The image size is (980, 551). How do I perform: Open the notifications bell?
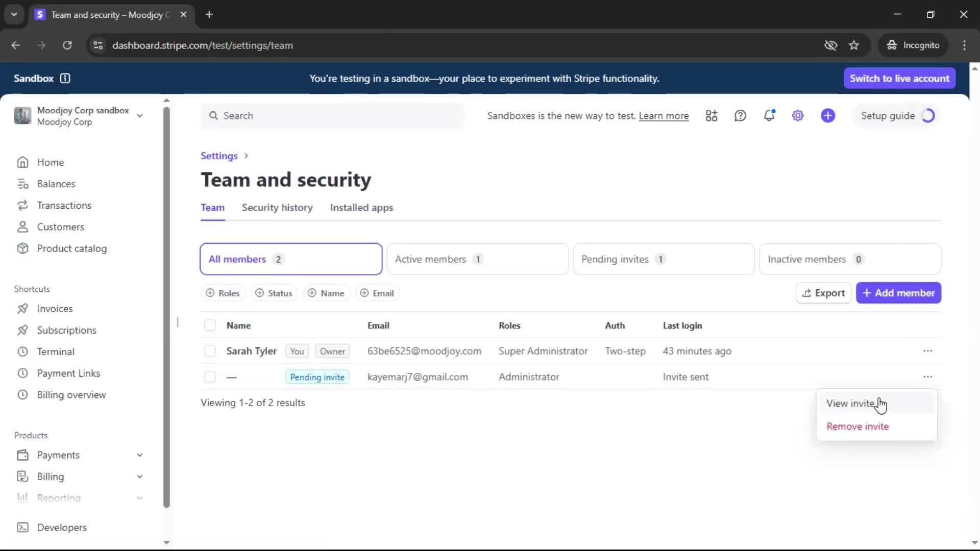[769, 116]
